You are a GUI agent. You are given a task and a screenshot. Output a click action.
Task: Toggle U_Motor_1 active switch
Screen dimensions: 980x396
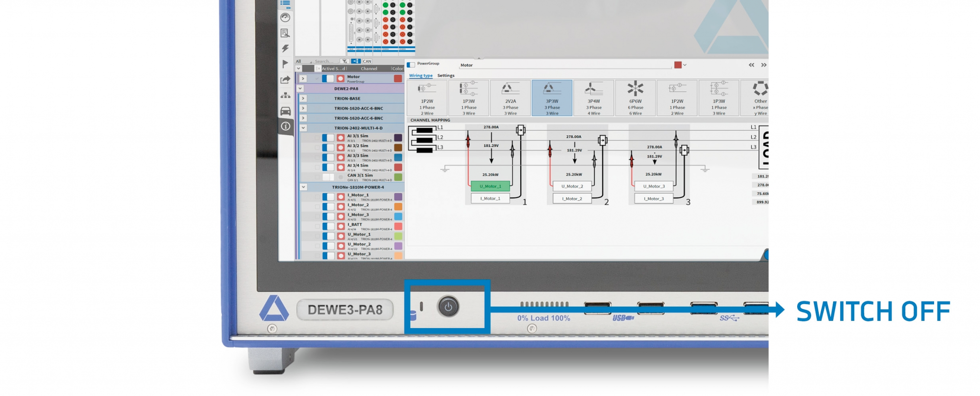(328, 236)
